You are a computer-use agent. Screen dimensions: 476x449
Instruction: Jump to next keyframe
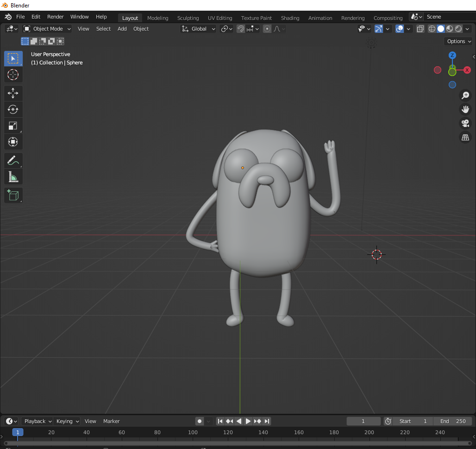(257, 421)
